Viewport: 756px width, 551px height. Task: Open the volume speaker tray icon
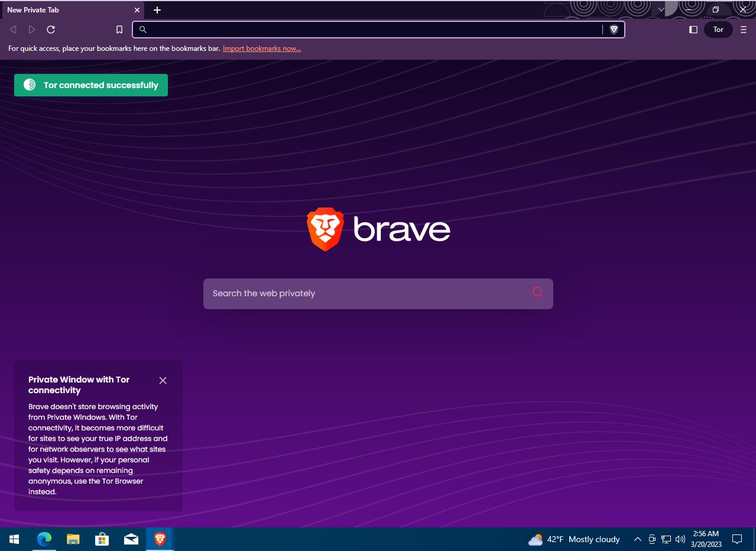tap(680, 539)
